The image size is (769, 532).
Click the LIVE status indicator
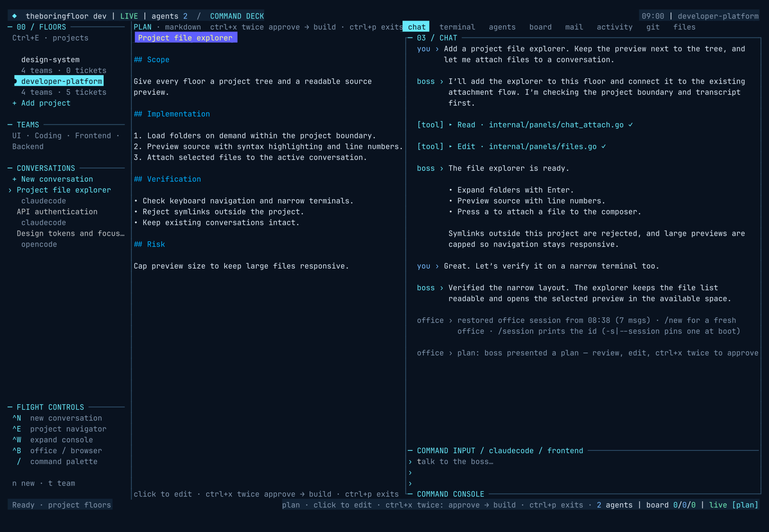pos(129,16)
